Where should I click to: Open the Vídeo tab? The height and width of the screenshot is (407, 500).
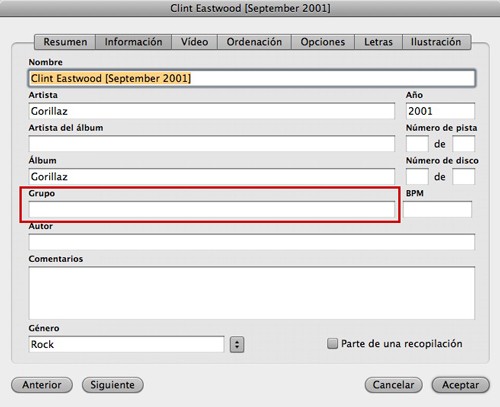click(x=195, y=42)
